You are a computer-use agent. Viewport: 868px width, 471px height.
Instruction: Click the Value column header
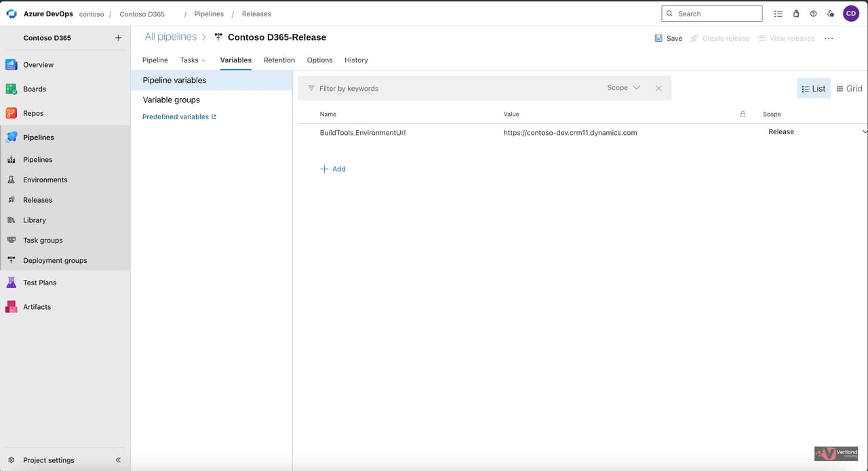(511, 114)
